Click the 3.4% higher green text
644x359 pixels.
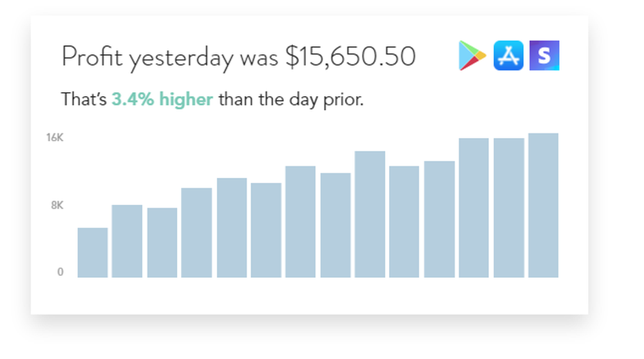(x=162, y=99)
